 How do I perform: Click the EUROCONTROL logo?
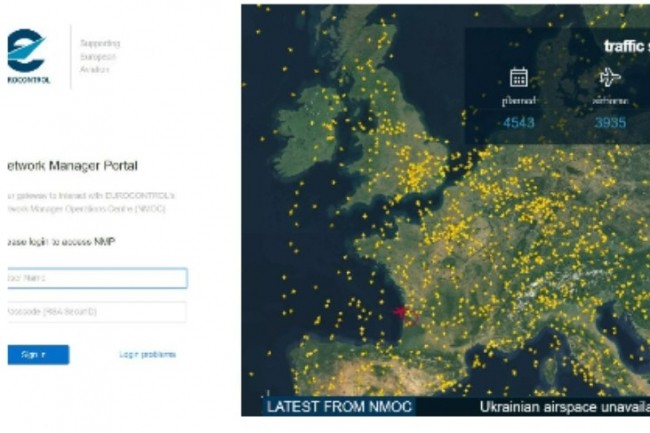click(x=27, y=56)
